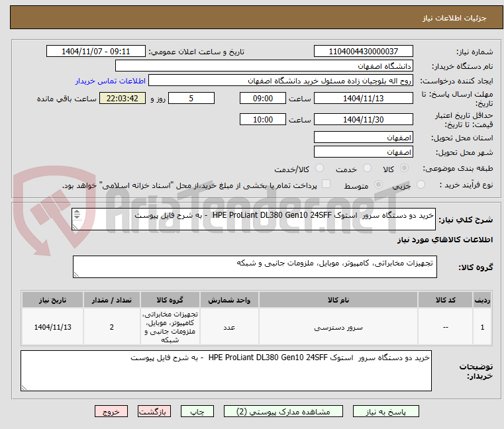Click the validity time 10:00 field
Viewport: 504px width, 429px height.
263,120
